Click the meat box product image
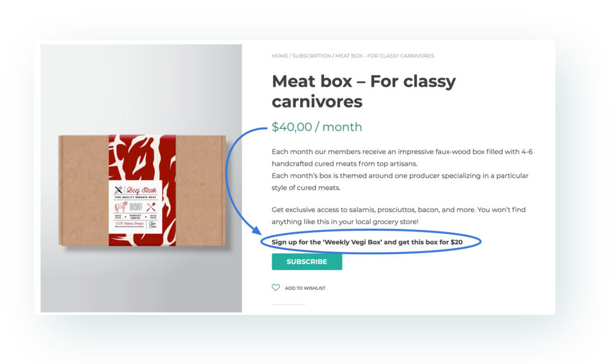The height and width of the screenshot is (364, 612). (142, 191)
